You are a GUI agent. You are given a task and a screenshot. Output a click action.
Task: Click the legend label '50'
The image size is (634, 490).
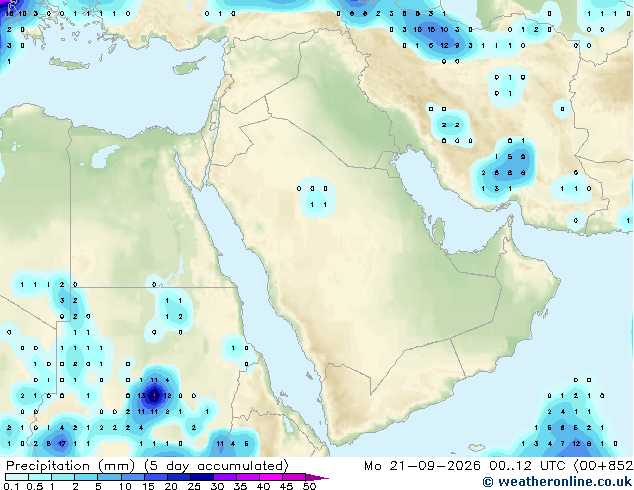pyautogui.click(x=310, y=486)
